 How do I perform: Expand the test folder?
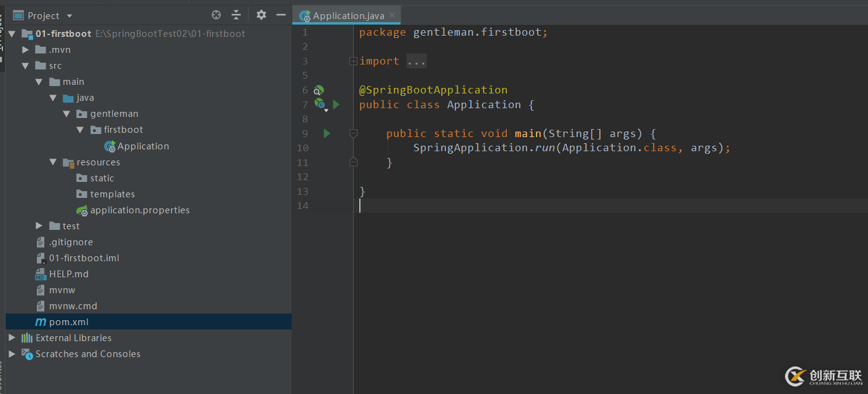pyautogui.click(x=39, y=226)
